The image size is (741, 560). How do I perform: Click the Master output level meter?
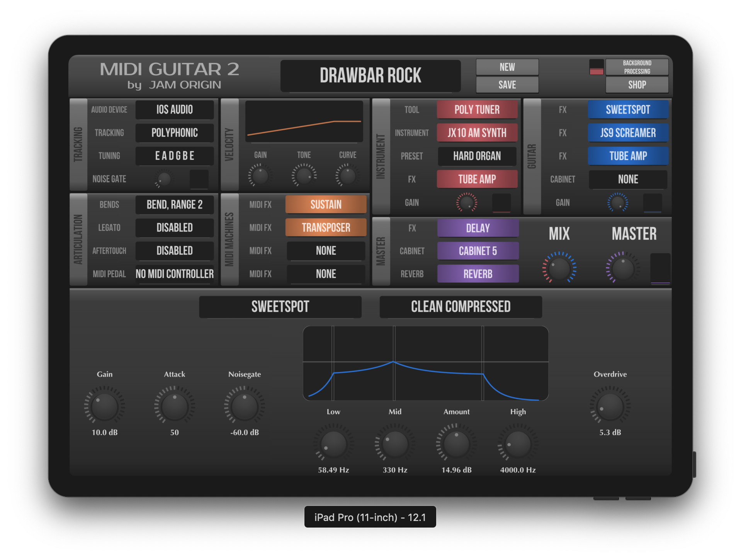(660, 269)
